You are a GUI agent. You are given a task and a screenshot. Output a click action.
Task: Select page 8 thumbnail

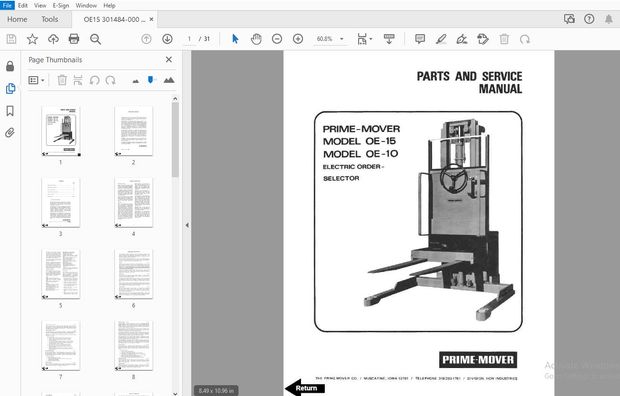click(134, 346)
